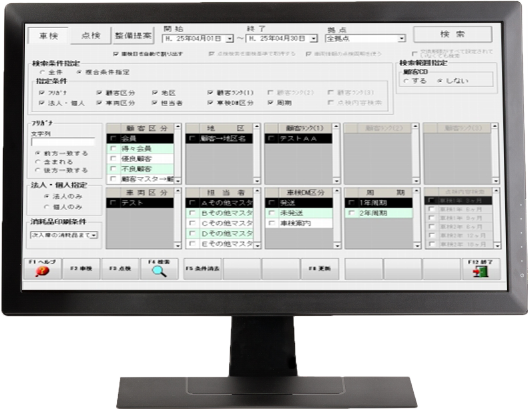Click down arrow of 顧客区分 list scrollbar

178,181
